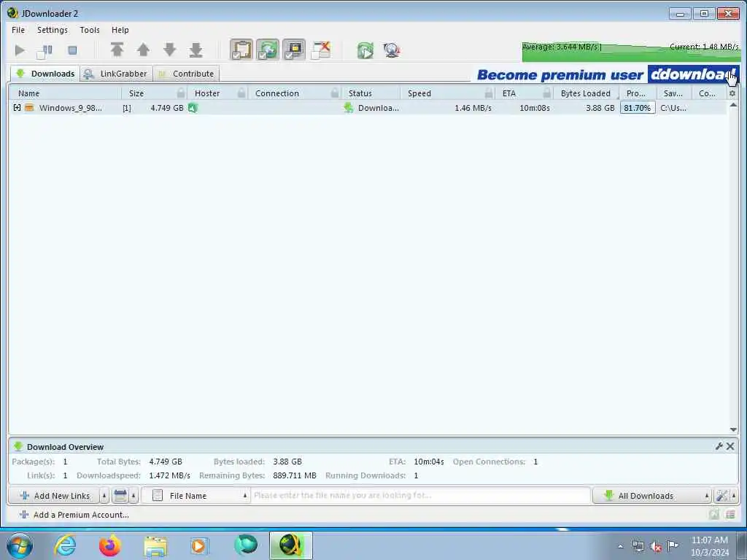Click the clean-up list icon button
The image size is (747, 560).
click(x=120, y=496)
